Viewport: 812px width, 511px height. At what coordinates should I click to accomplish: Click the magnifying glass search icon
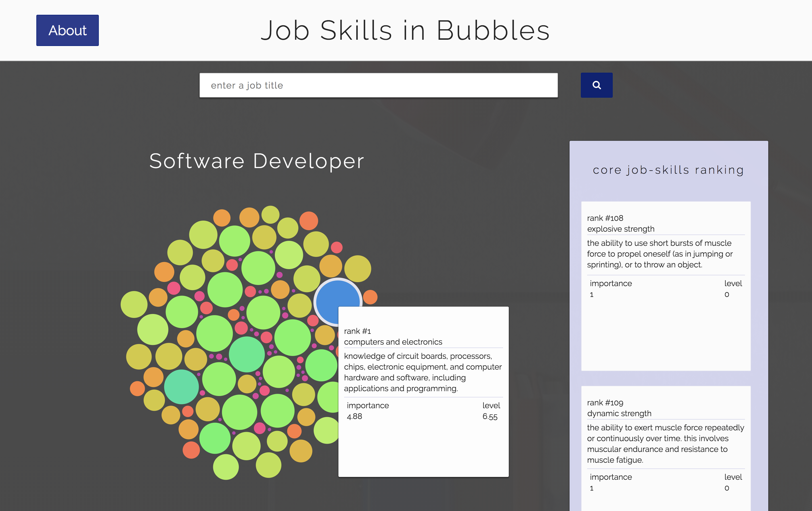596,85
